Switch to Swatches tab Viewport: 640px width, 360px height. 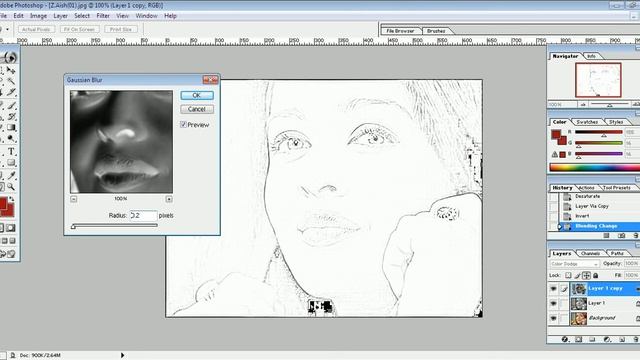coord(587,122)
